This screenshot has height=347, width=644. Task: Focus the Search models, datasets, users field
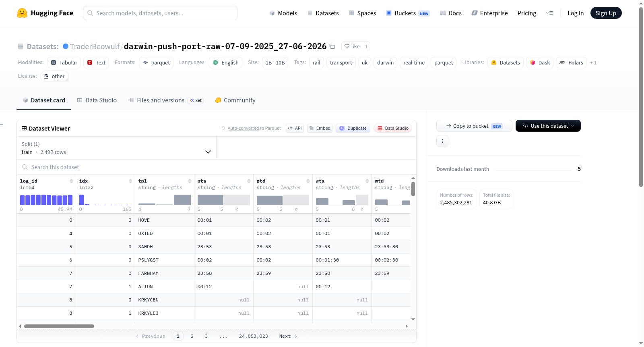click(x=160, y=13)
